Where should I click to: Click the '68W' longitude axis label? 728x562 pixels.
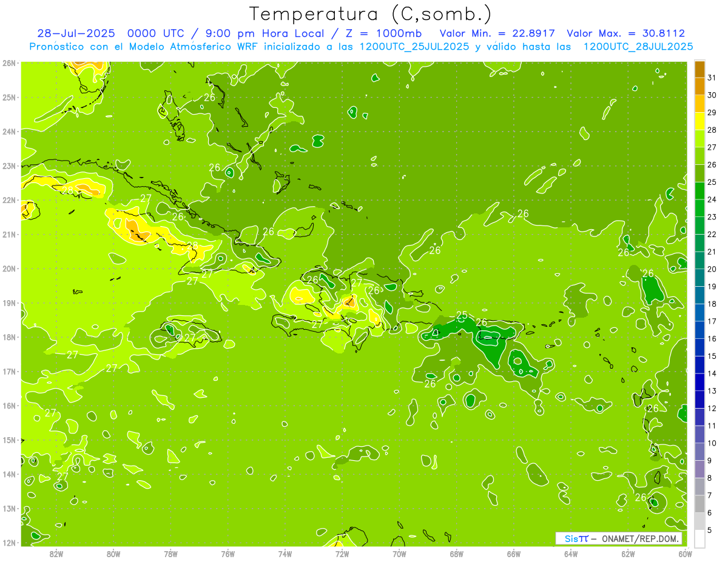point(457,554)
